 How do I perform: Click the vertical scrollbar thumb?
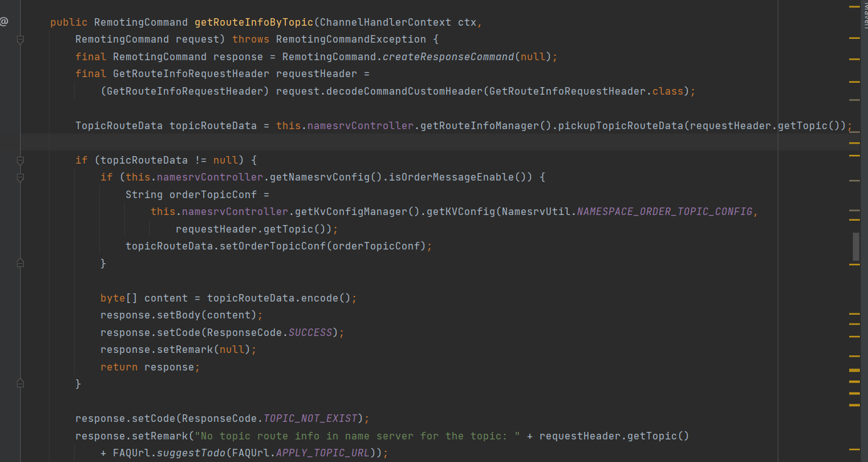(x=855, y=246)
